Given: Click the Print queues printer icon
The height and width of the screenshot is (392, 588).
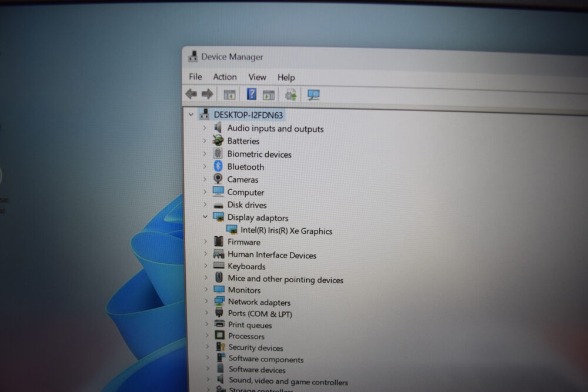Looking at the screenshot, I should point(220,324).
